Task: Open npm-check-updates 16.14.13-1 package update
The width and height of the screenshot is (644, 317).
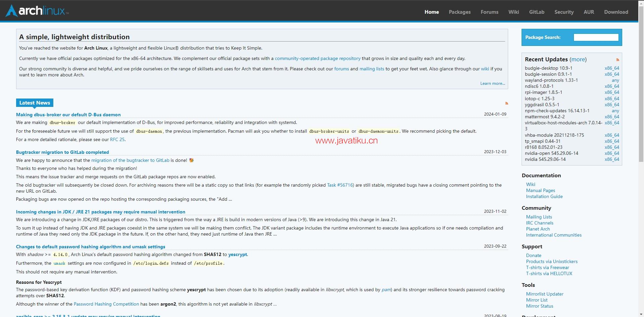Action: pyautogui.click(x=557, y=111)
